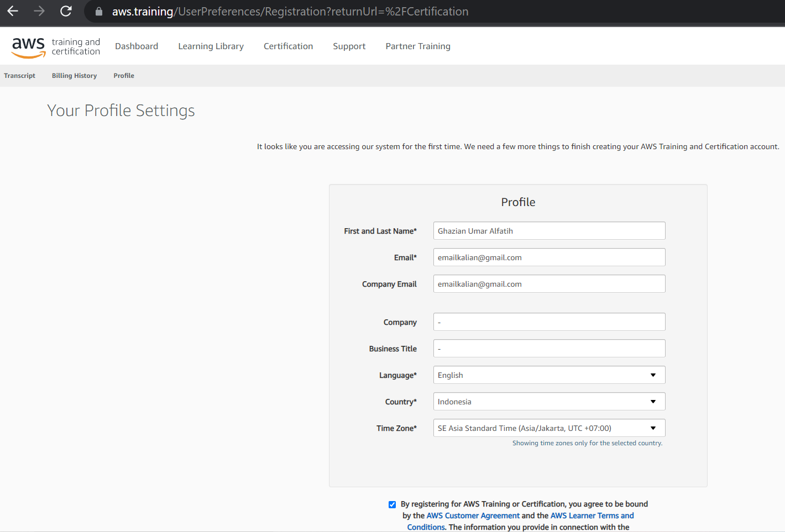Click the Your Profile Settings heading
The image size is (785, 532).
tap(121, 110)
